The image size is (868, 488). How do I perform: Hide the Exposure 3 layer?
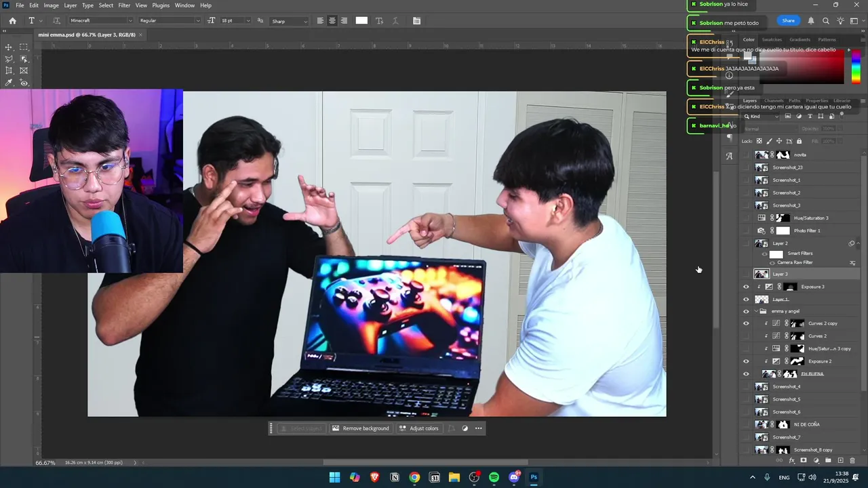coord(746,287)
